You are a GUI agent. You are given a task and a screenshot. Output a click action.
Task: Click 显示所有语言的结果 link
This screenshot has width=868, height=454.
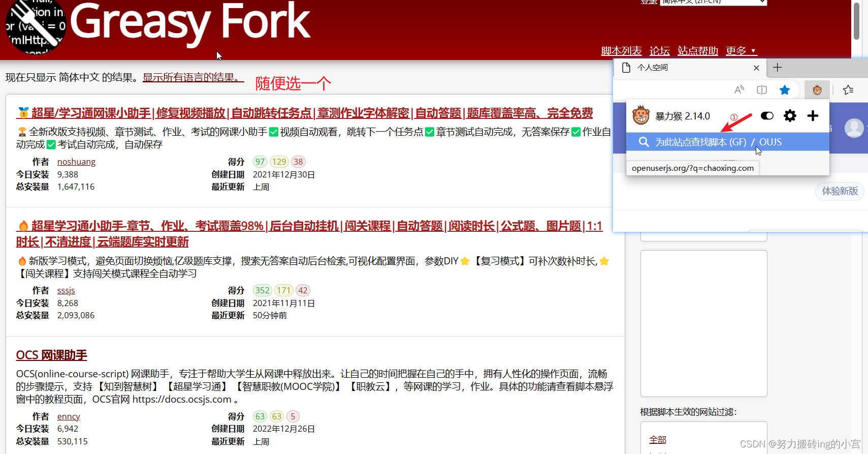(193, 77)
